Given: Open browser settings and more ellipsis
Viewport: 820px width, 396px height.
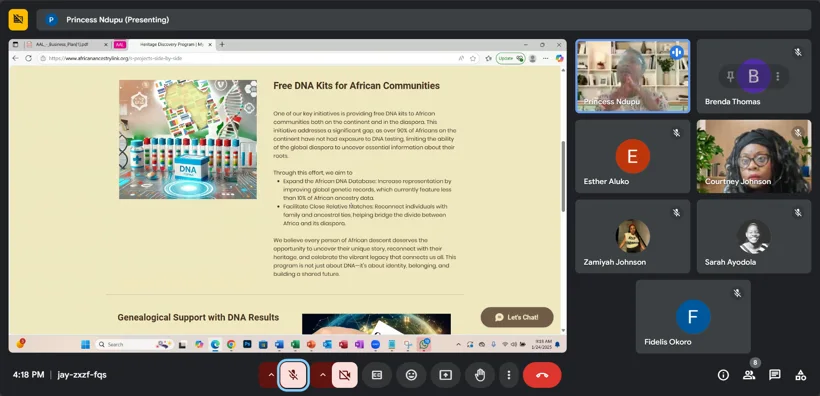Looking at the screenshot, I should [x=546, y=59].
